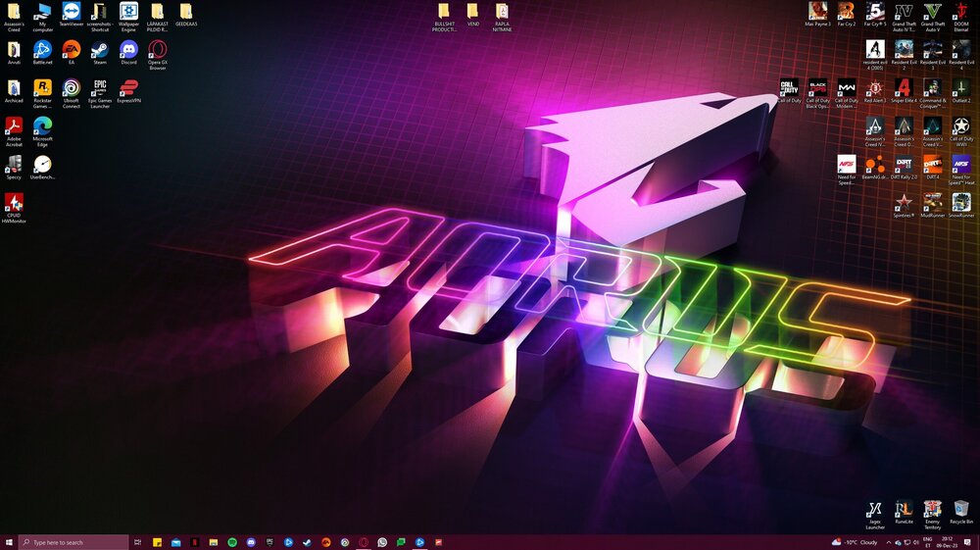Open the volume control in system tray
Screen dimensions: 980x550
click(x=915, y=542)
